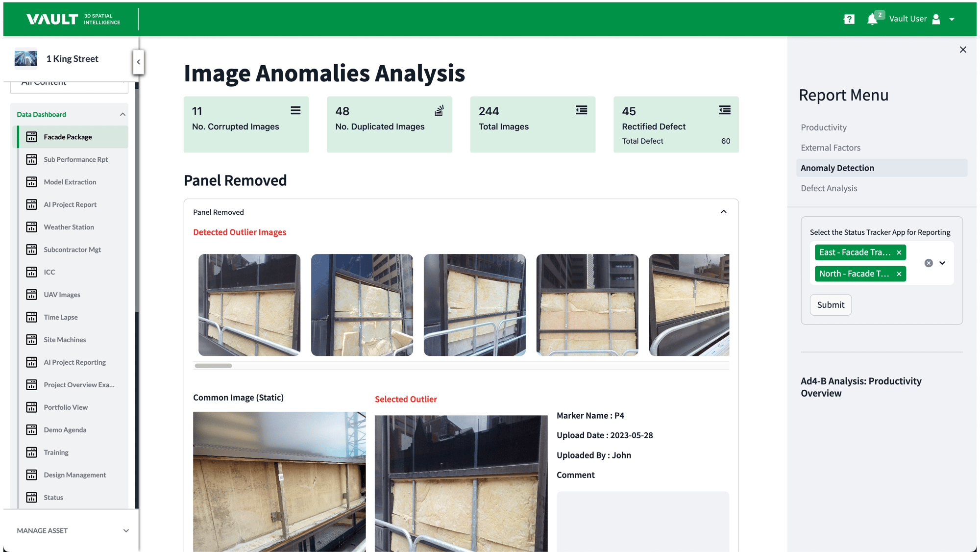Viewport: 980px width, 552px height.
Task: Click the Selected Outlier large photo
Action: pos(461,484)
